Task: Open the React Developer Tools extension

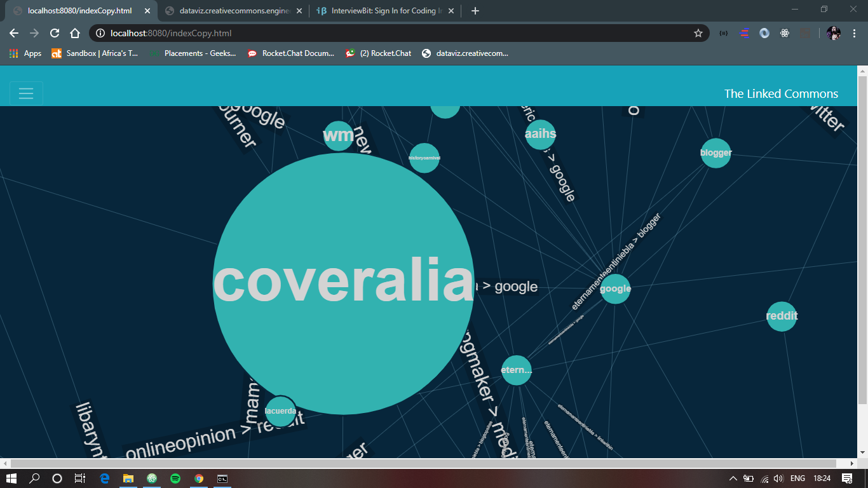Action: (x=785, y=33)
